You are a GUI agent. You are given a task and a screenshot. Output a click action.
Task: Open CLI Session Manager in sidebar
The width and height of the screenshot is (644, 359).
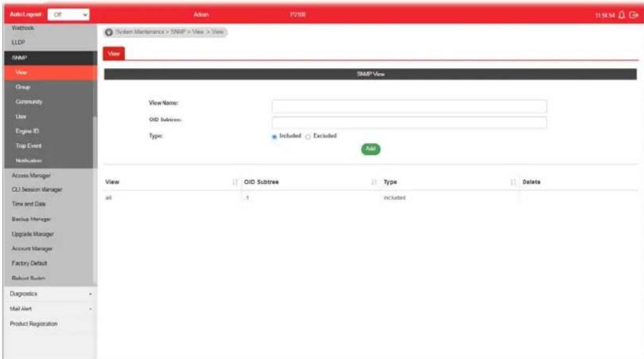pos(37,190)
